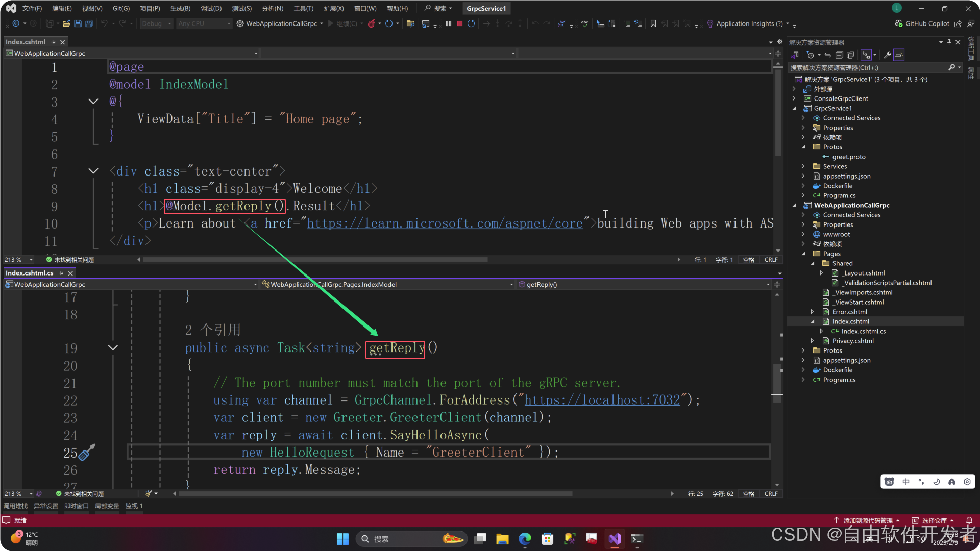Click Sync with Active Document arrows icon
The image size is (980, 551).
828,55
